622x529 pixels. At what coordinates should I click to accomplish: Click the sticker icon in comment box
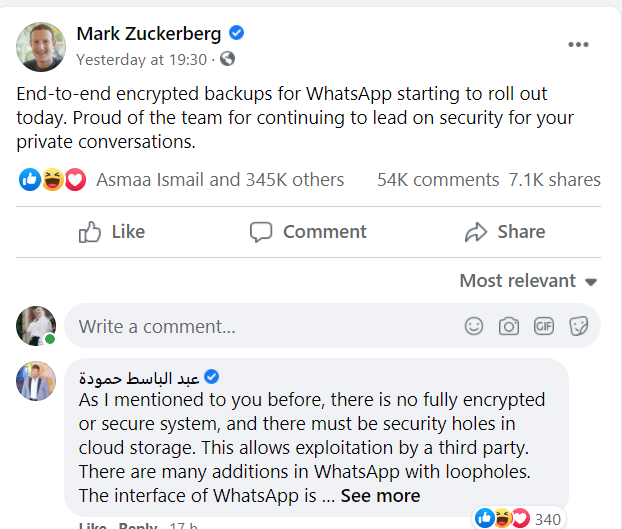tap(577, 326)
